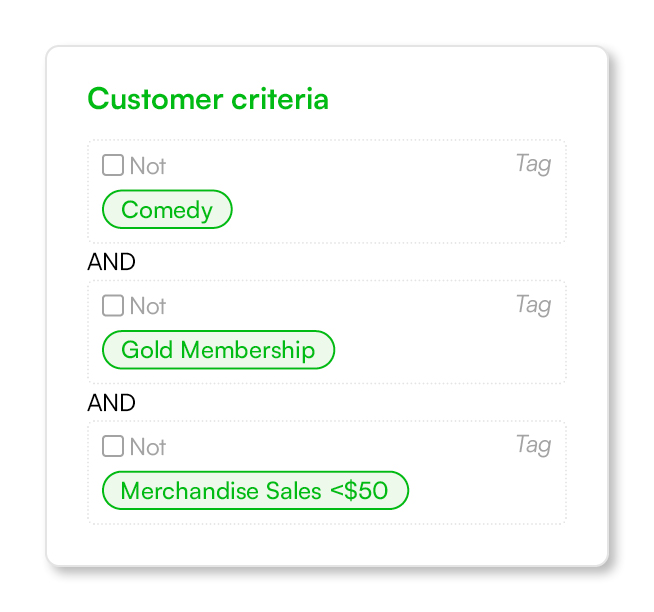Click the Not text label in Merchandise criterion
The height and width of the screenshot is (612, 654).
pos(148,447)
